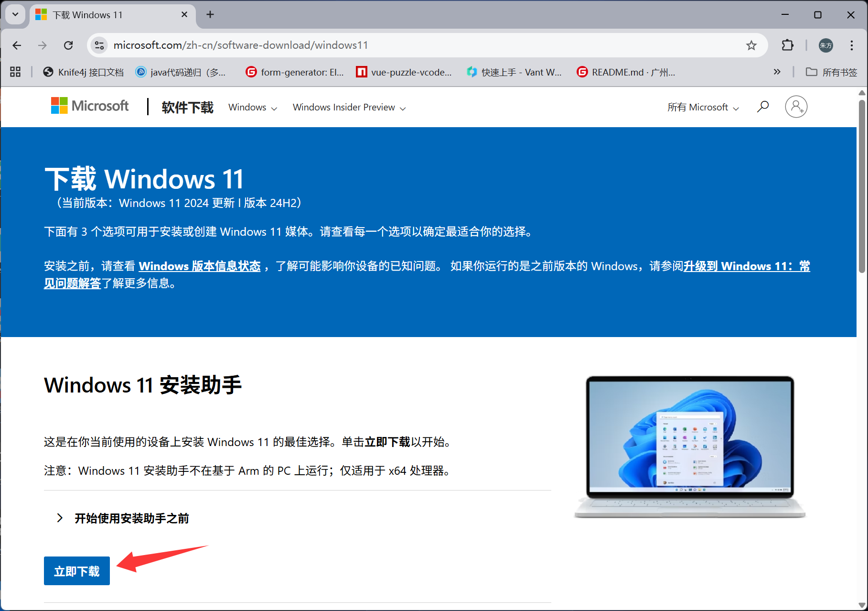Go back to the previous page

(x=17, y=45)
